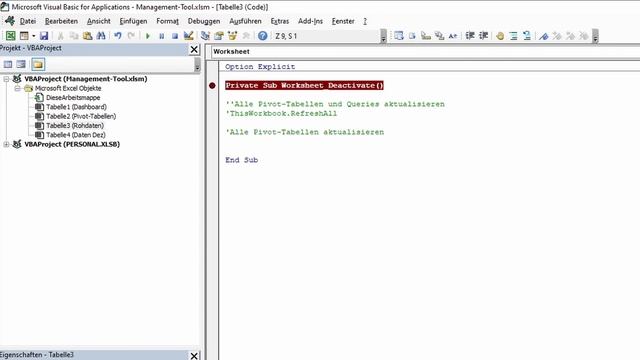Click the Uncomment Block icon

(x=527, y=36)
